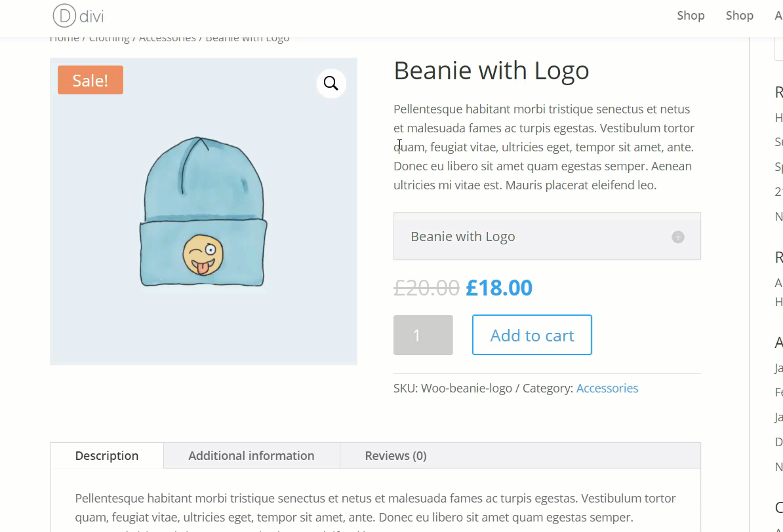This screenshot has height=532, width=783.
Task: Click the £18.00 sale price
Action: click(x=499, y=288)
